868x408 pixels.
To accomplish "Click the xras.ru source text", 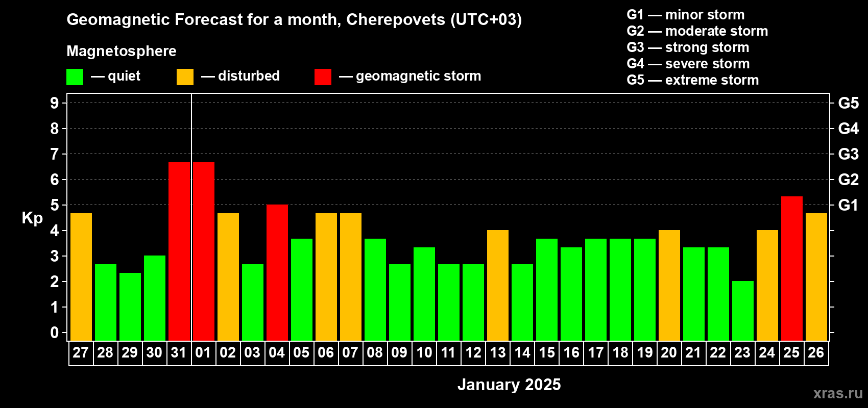I will (838, 393).
